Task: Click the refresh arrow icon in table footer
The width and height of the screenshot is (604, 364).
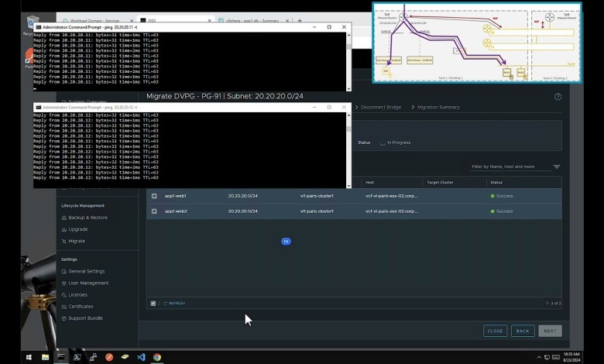Action: click(x=165, y=304)
